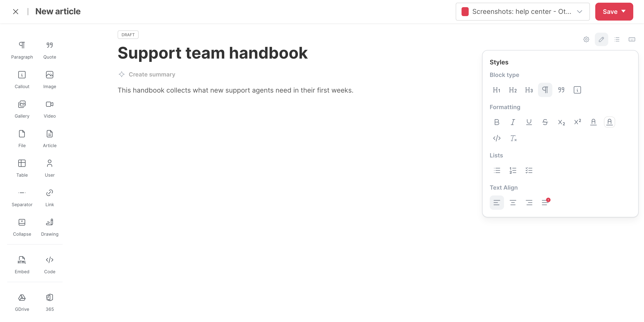The image size is (644, 322).
Task: Toggle bold formatting
Action: click(x=496, y=122)
